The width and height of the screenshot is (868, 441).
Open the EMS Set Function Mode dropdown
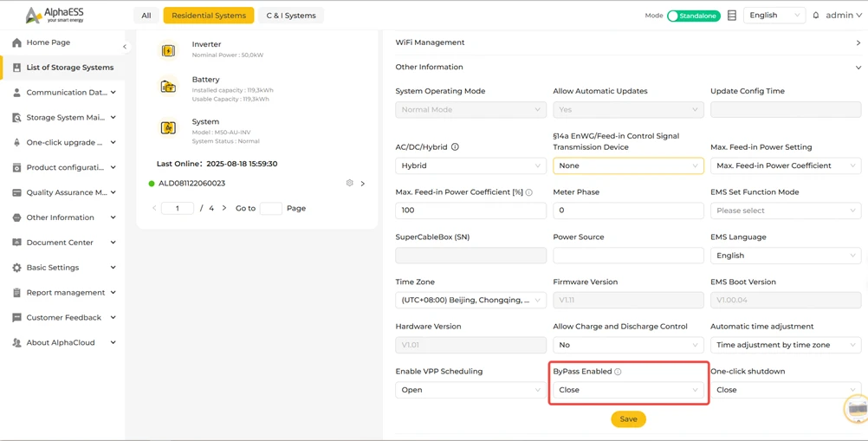[786, 211]
